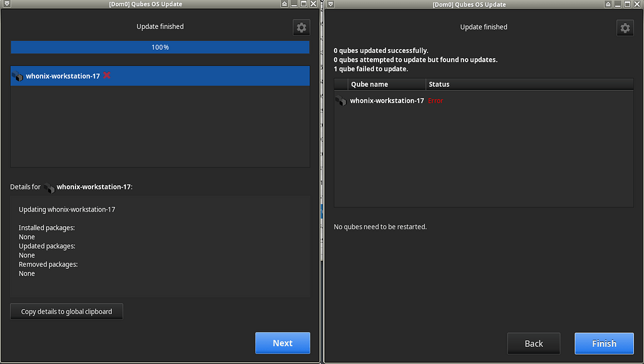Open window menu arrow of right title bar
Screen dimensions: 644x364
331,4
